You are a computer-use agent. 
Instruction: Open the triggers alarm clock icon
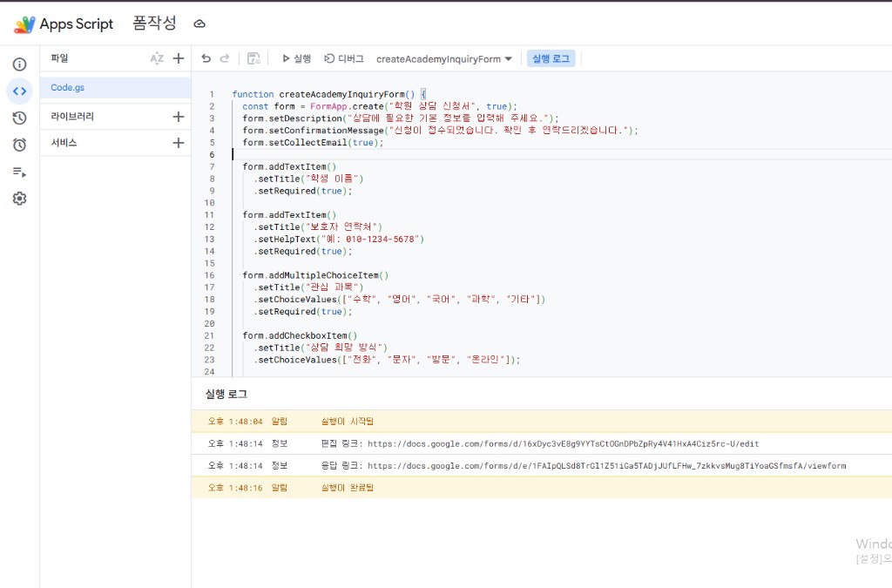19,145
